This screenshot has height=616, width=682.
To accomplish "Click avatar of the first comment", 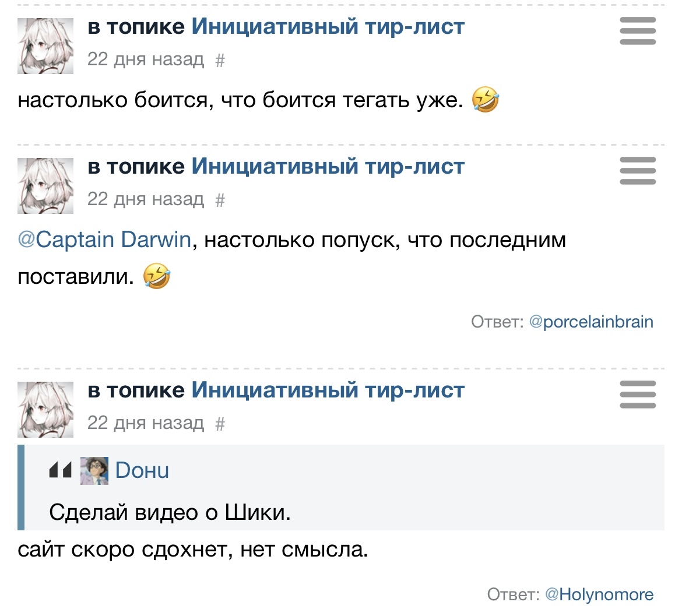I will tap(45, 45).
